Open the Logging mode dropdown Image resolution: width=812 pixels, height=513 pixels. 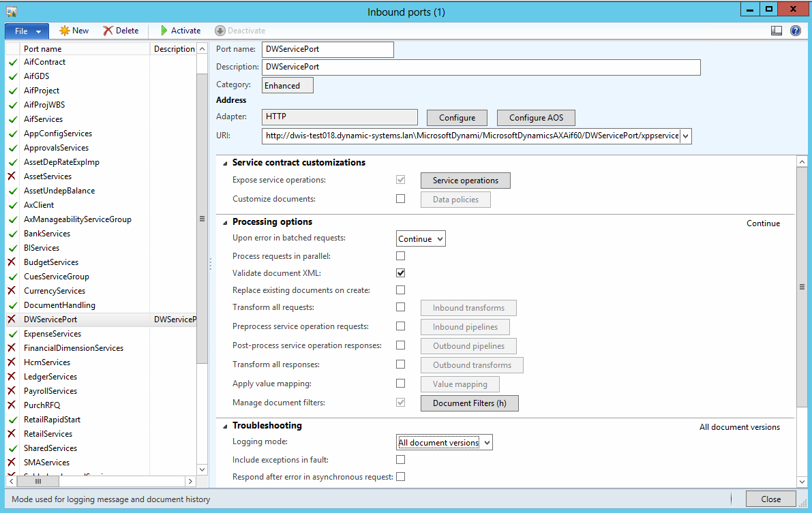pos(444,443)
